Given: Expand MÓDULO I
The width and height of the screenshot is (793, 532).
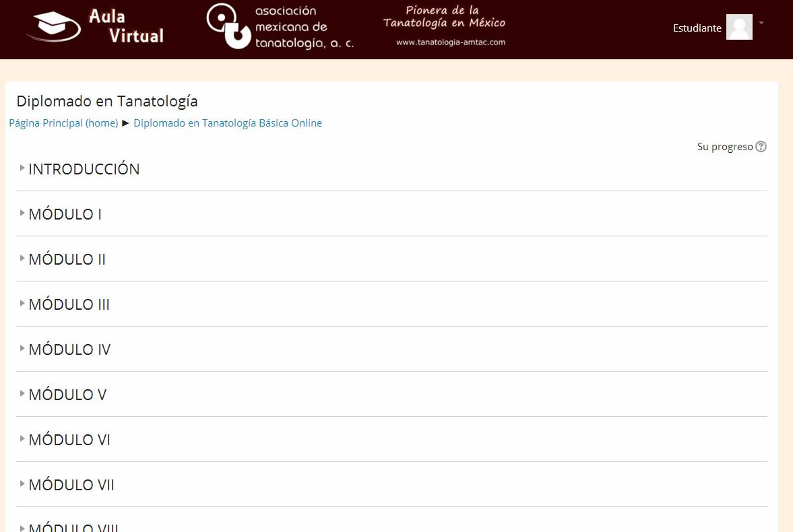Looking at the screenshot, I should tap(65, 213).
